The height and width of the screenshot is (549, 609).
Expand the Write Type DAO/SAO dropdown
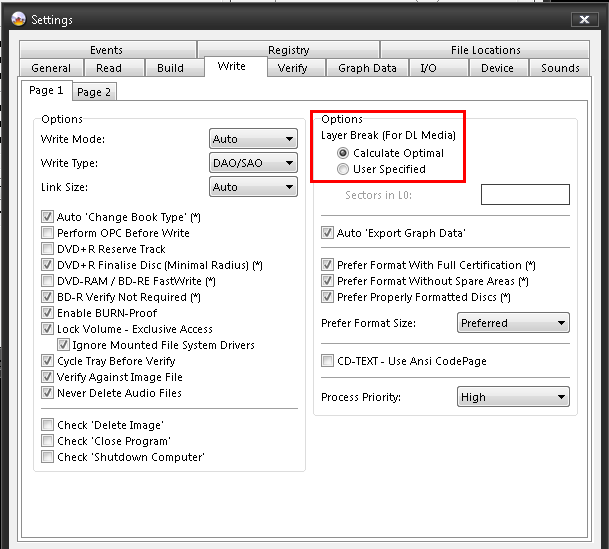254,163
